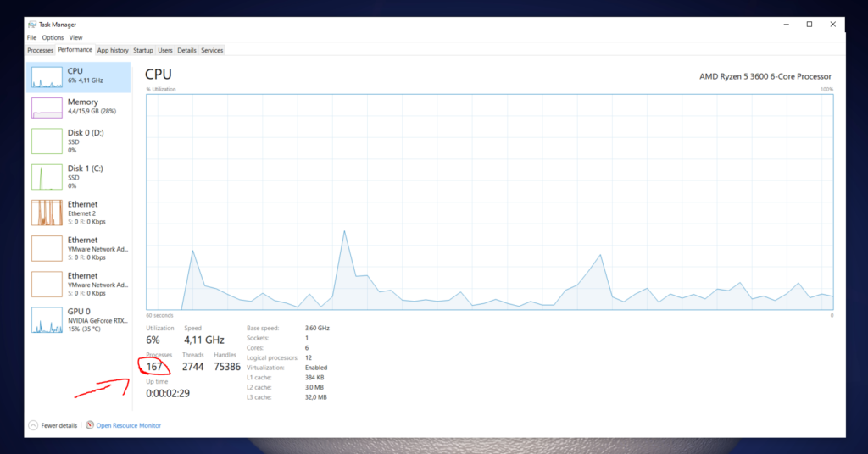Go to the Startup tab
This screenshot has height=454, width=868.
coord(143,50)
